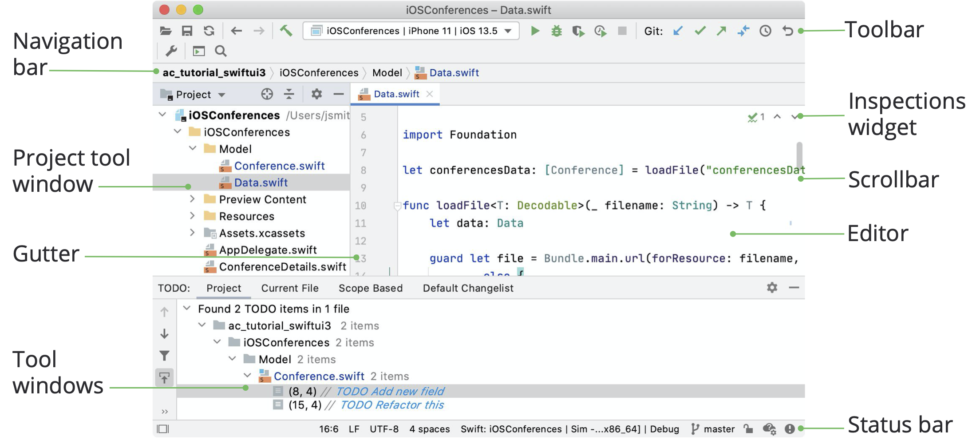Open TODO tool window gear settings
The height and width of the screenshot is (440, 980).
[772, 288]
